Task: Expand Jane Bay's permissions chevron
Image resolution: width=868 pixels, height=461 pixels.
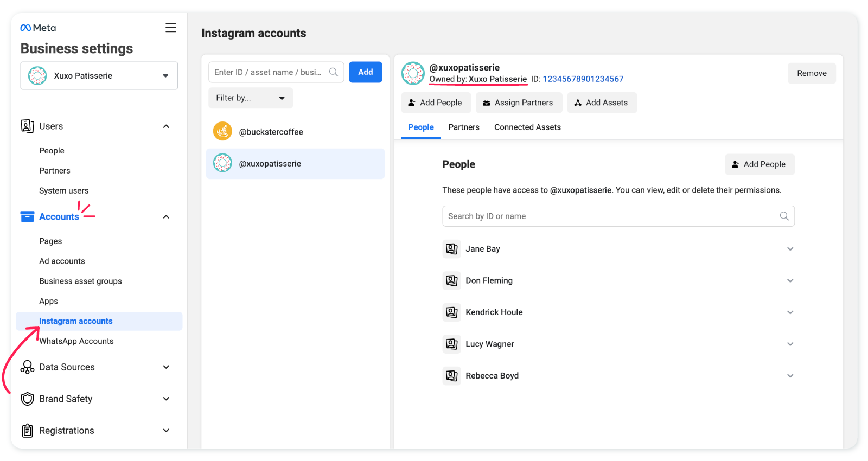Action: (790, 249)
